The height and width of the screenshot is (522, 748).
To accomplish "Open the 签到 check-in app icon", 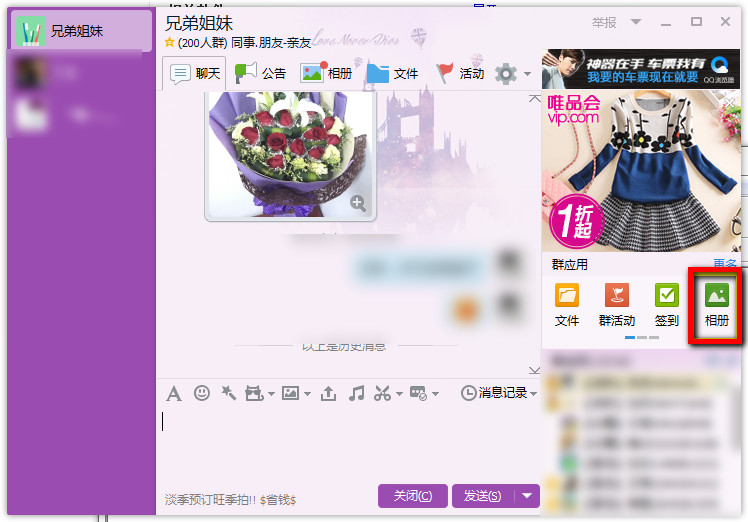I will click(667, 305).
